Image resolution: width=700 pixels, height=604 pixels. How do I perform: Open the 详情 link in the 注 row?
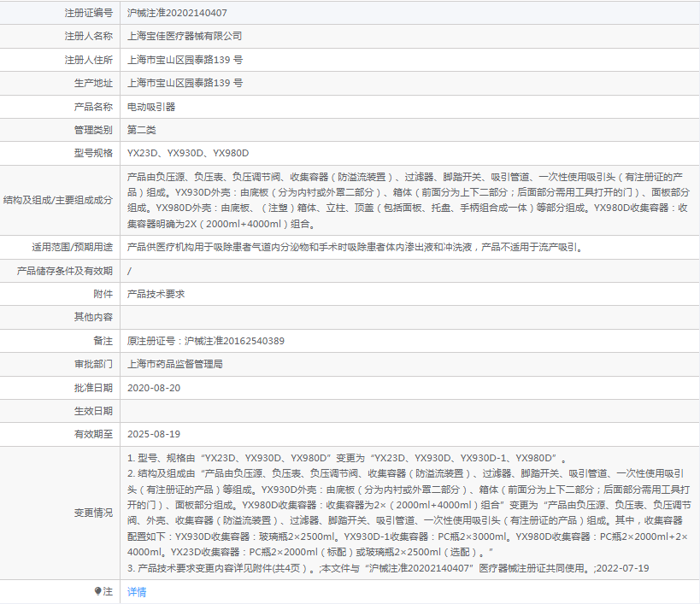(137, 591)
